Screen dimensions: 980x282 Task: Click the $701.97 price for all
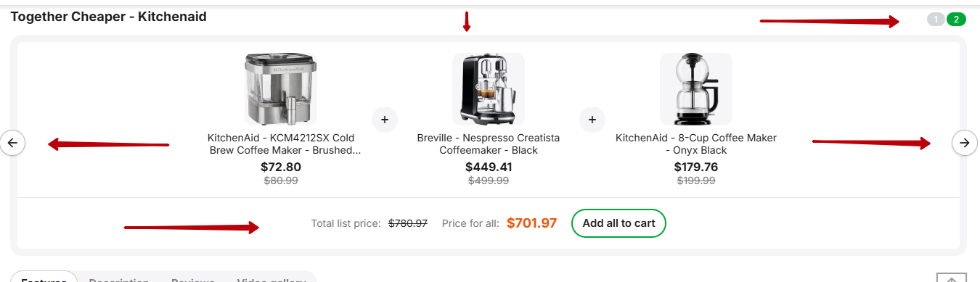point(531,223)
